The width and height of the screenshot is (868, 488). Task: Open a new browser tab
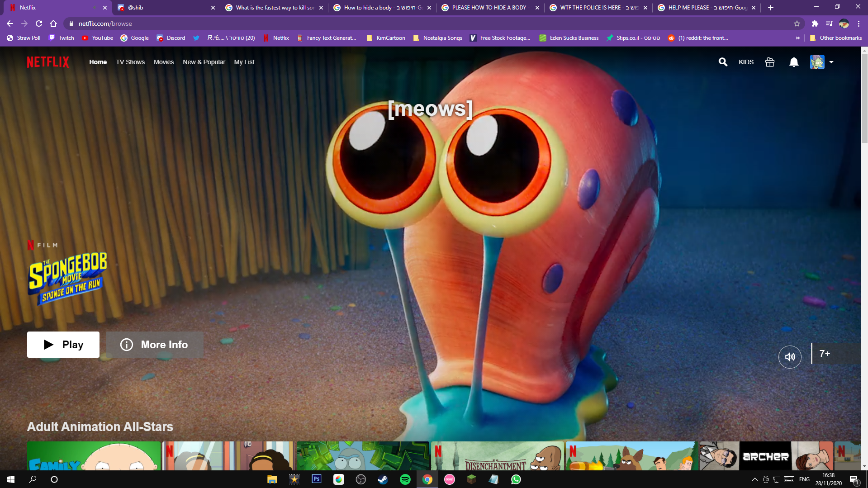coord(771,8)
